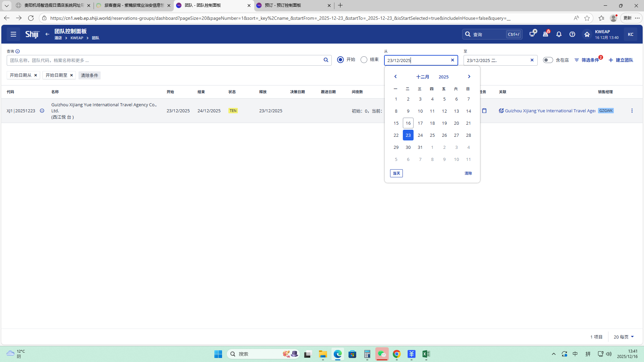Switch to the 预订控制面板 browser tab
The image size is (644, 362).
point(292,5)
